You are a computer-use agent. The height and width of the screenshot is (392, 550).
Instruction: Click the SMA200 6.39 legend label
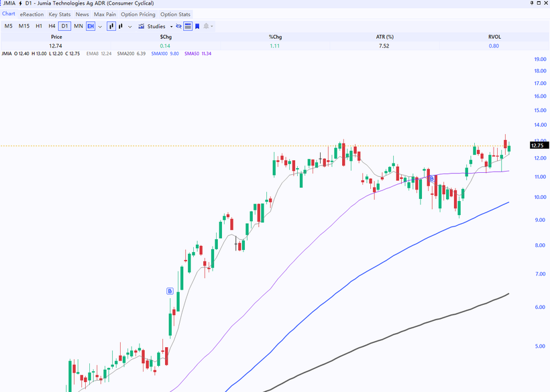point(131,54)
